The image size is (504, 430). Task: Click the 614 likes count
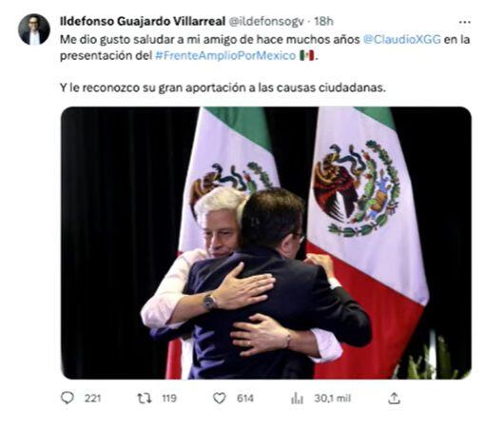245,399
